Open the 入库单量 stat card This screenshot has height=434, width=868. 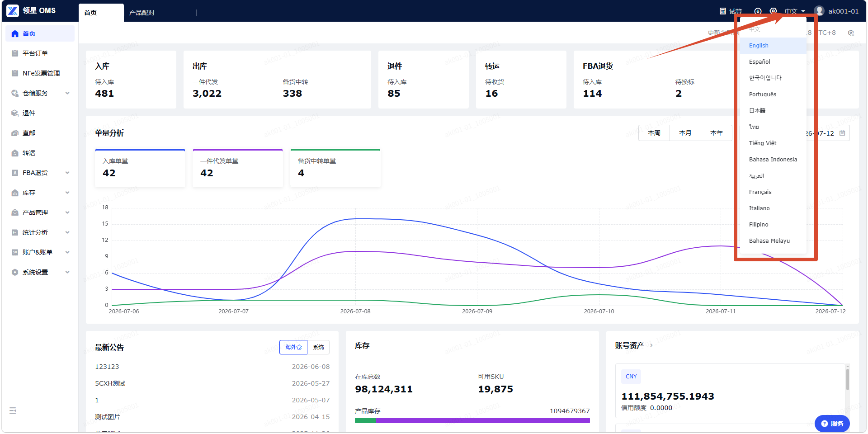(x=140, y=168)
